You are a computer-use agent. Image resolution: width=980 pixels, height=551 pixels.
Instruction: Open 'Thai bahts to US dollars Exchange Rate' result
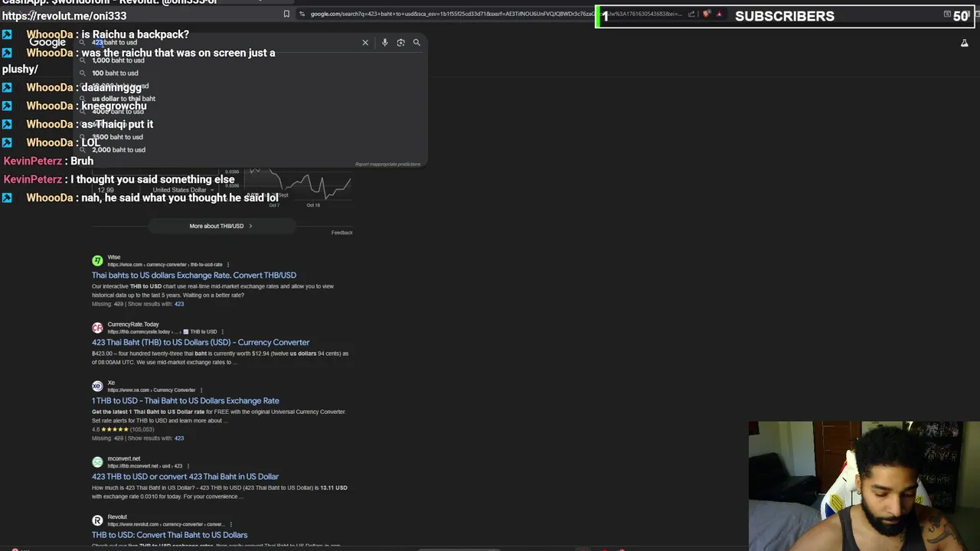[194, 275]
